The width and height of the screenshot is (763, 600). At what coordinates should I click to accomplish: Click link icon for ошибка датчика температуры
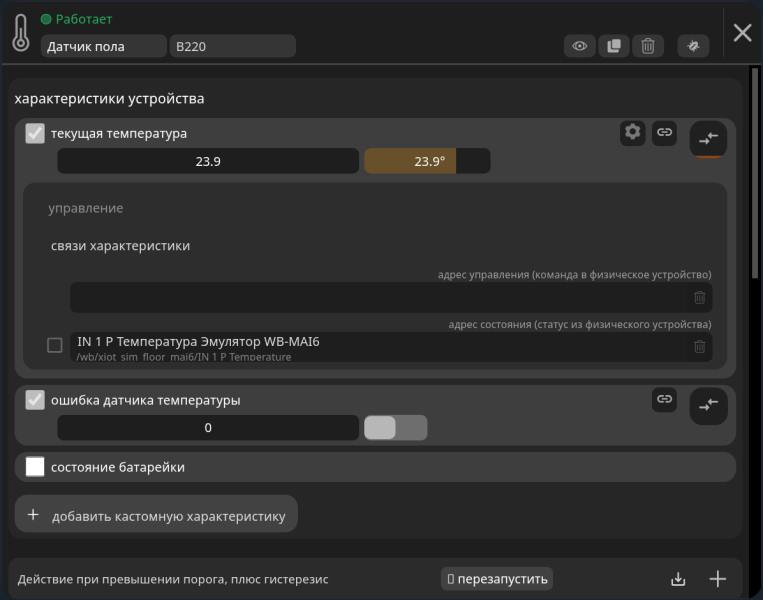click(x=664, y=400)
